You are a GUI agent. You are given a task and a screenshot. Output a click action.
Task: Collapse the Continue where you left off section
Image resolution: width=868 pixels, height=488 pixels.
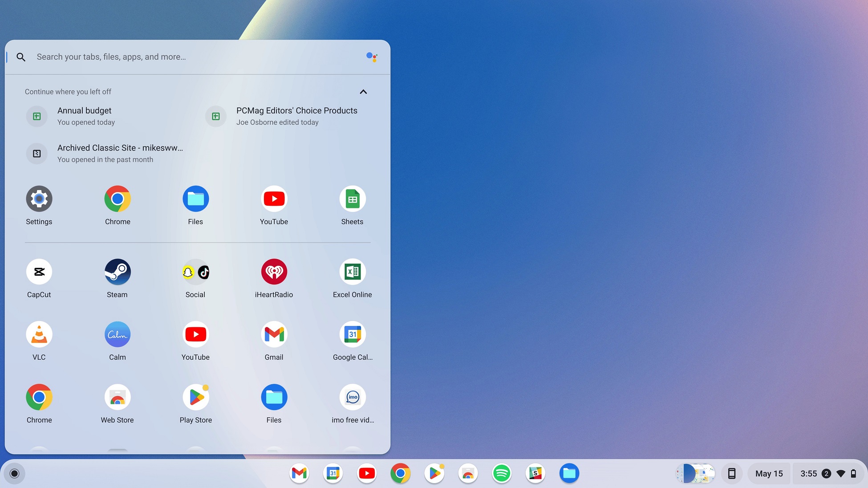(363, 92)
